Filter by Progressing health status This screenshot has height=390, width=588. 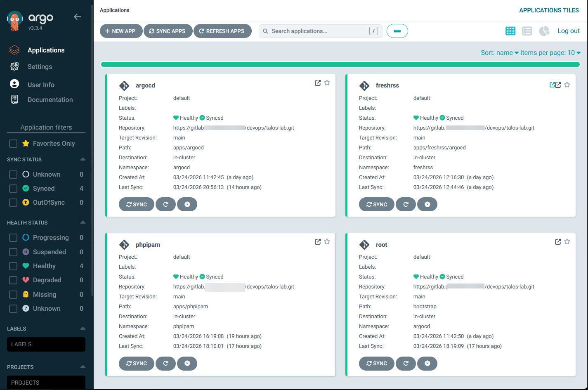13,238
